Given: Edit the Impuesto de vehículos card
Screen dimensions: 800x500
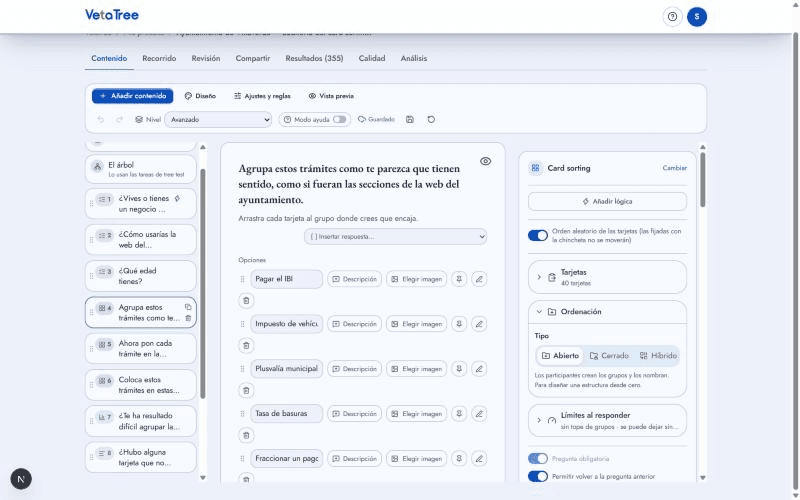Looking at the screenshot, I should pos(479,324).
